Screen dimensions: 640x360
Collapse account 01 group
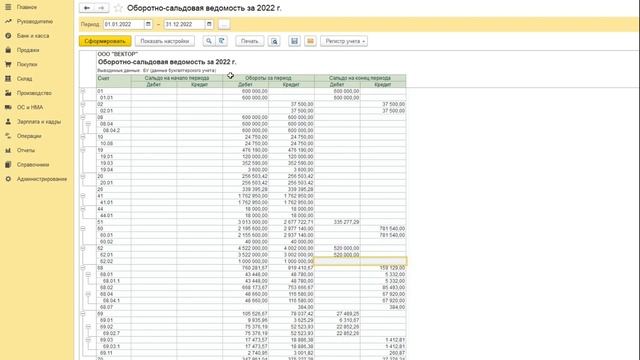(83, 91)
